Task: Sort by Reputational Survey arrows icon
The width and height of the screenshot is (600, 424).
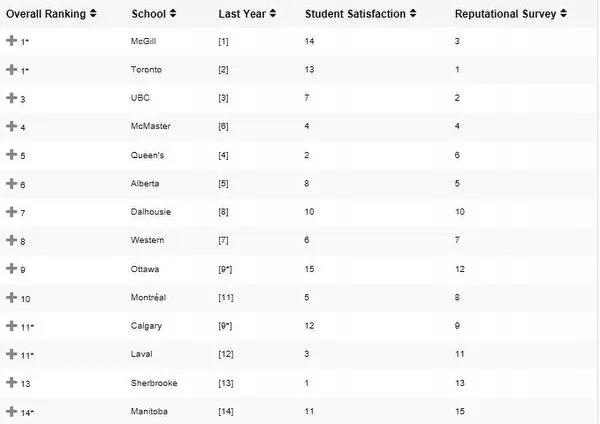Action: click(563, 13)
